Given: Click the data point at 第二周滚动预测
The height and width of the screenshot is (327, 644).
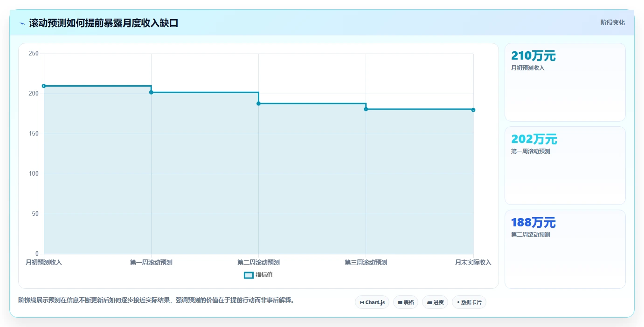Looking at the screenshot, I should coord(258,103).
